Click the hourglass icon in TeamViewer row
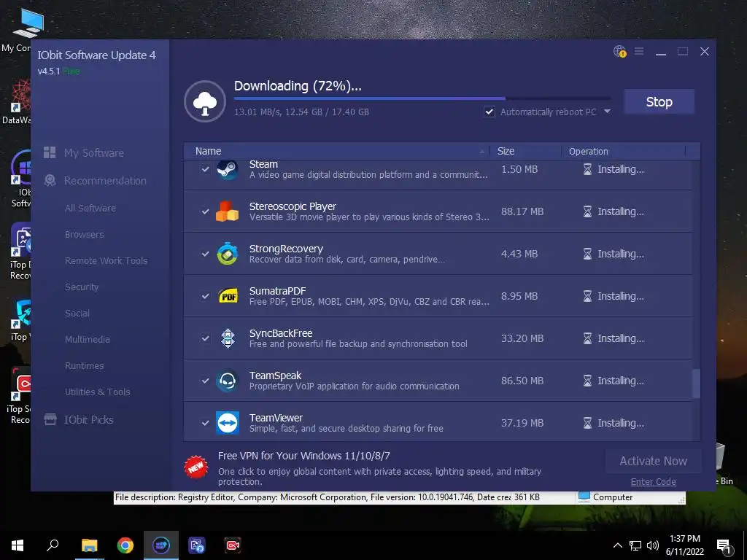The image size is (747, 560). pyautogui.click(x=587, y=423)
